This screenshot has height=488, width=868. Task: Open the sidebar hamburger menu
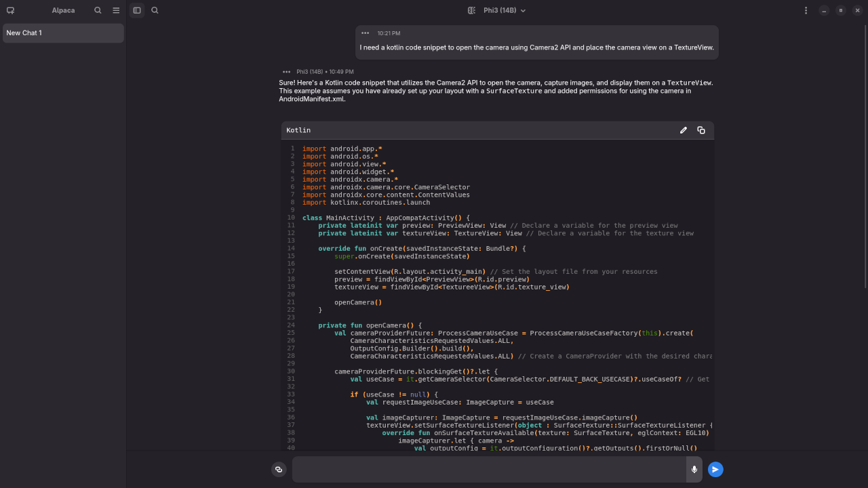[116, 10]
